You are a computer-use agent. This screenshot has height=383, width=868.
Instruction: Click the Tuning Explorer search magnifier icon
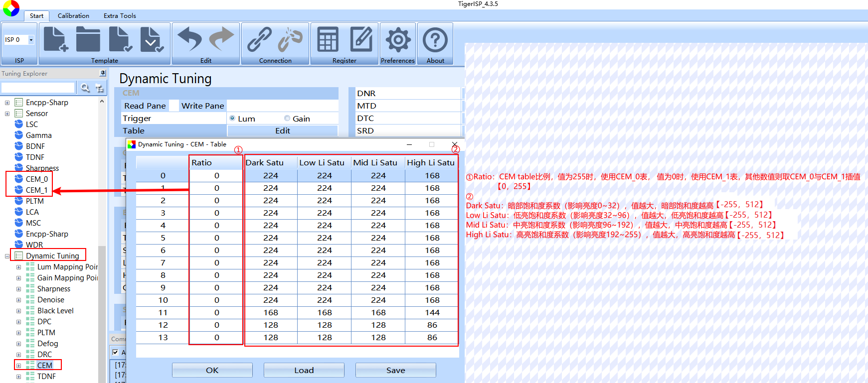[x=85, y=88]
